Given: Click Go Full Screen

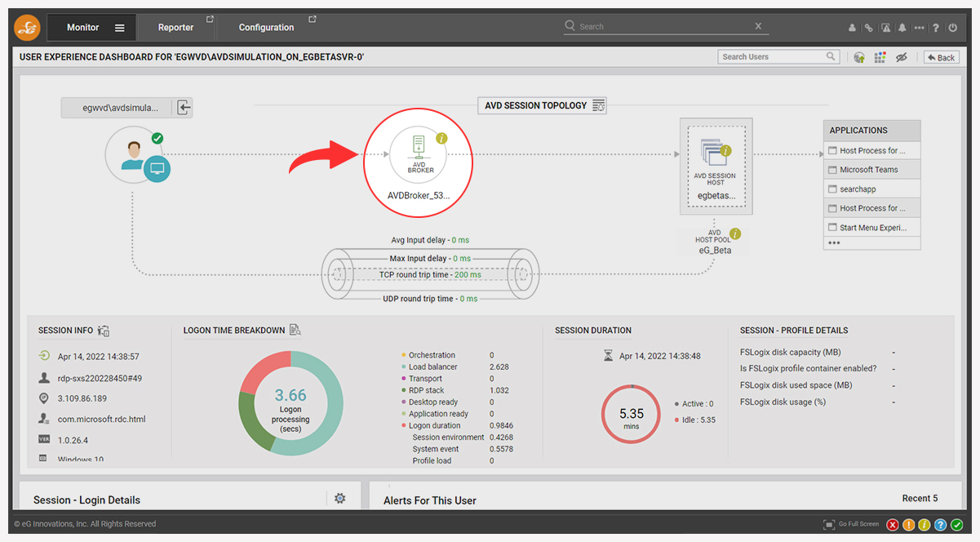Looking at the screenshot, I should pyautogui.click(x=852, y=524).
